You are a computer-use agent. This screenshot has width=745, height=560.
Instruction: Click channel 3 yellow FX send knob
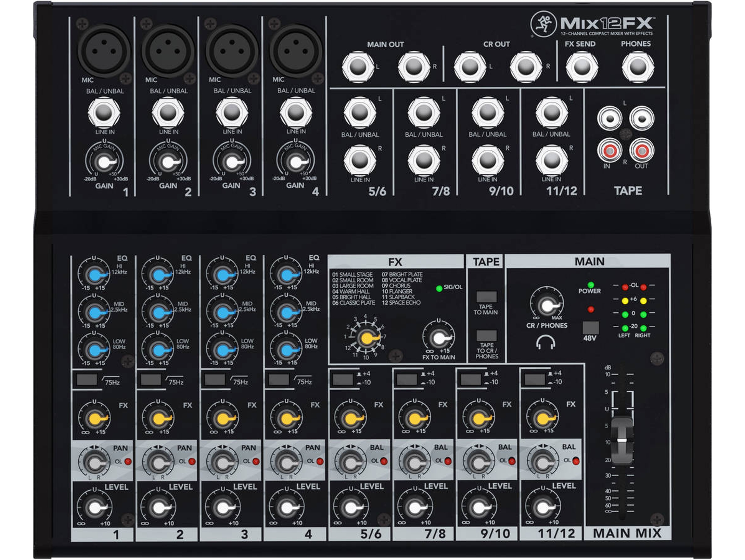223,419
